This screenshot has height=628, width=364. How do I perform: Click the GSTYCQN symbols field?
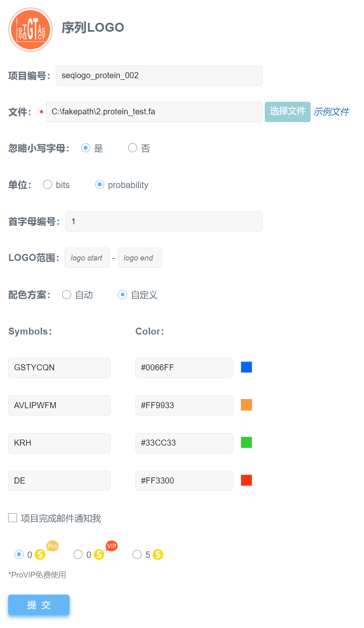click(x=59, y=368)
